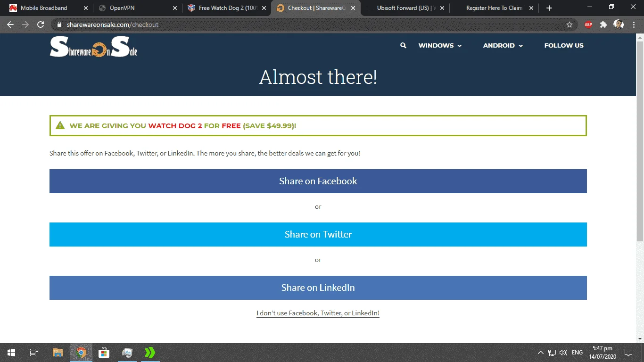Show hidden system tray icons

541,353
